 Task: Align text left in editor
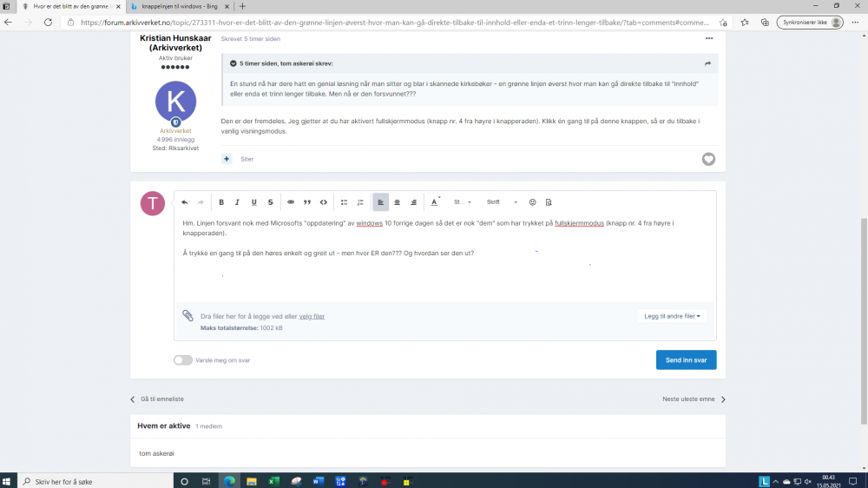pos(380,202)
